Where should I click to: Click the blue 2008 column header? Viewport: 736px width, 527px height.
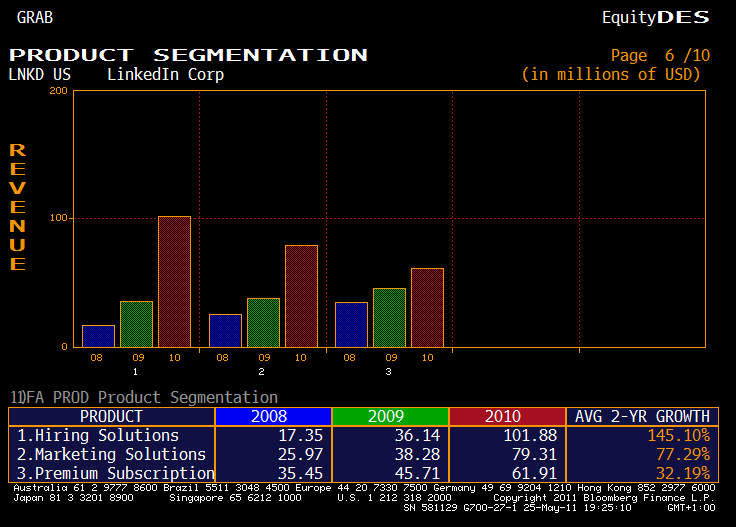pos(271,416)
